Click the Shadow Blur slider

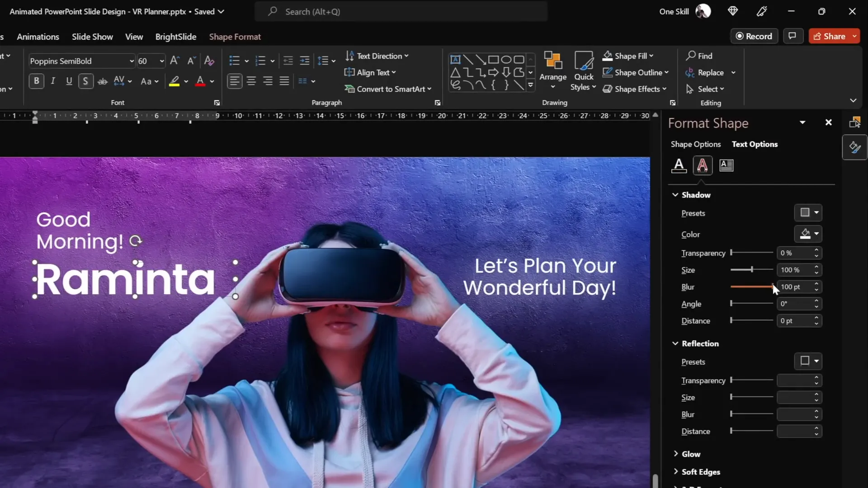(x=752, y=286)
